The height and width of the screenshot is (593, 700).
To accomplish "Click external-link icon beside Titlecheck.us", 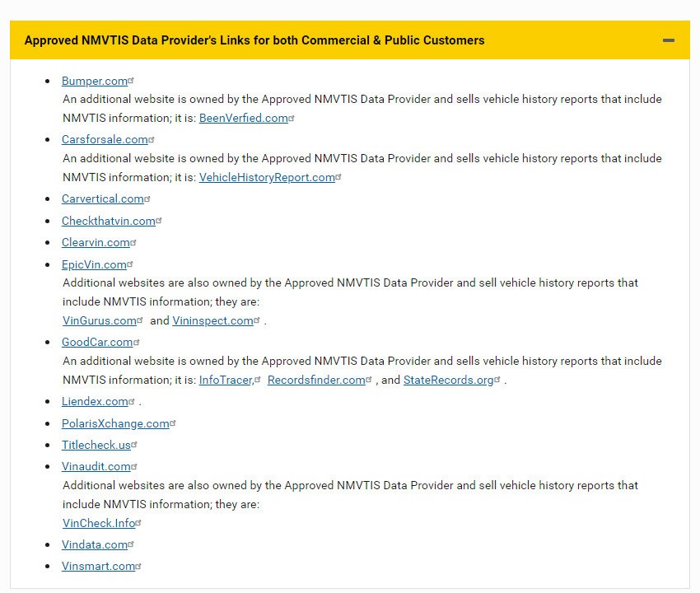I will tap(134, 445).
